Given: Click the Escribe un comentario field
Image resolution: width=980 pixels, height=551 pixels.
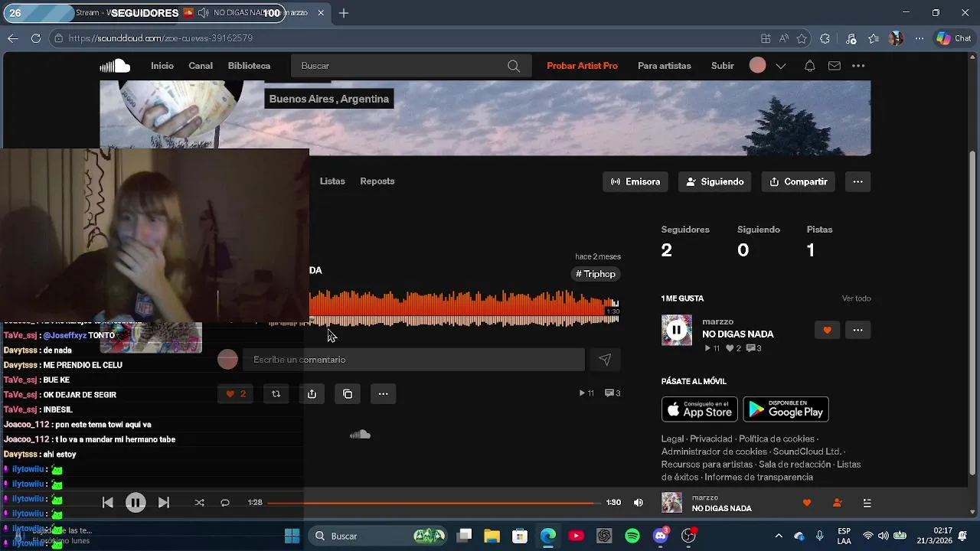Looking at the screenshot, I should [x=413, y=360].
